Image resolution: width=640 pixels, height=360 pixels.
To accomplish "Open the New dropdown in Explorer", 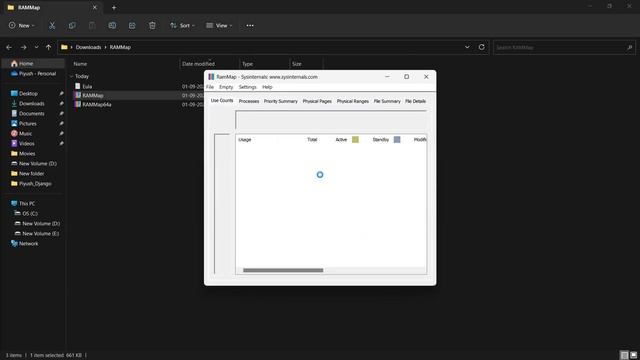I will point(22,26).
